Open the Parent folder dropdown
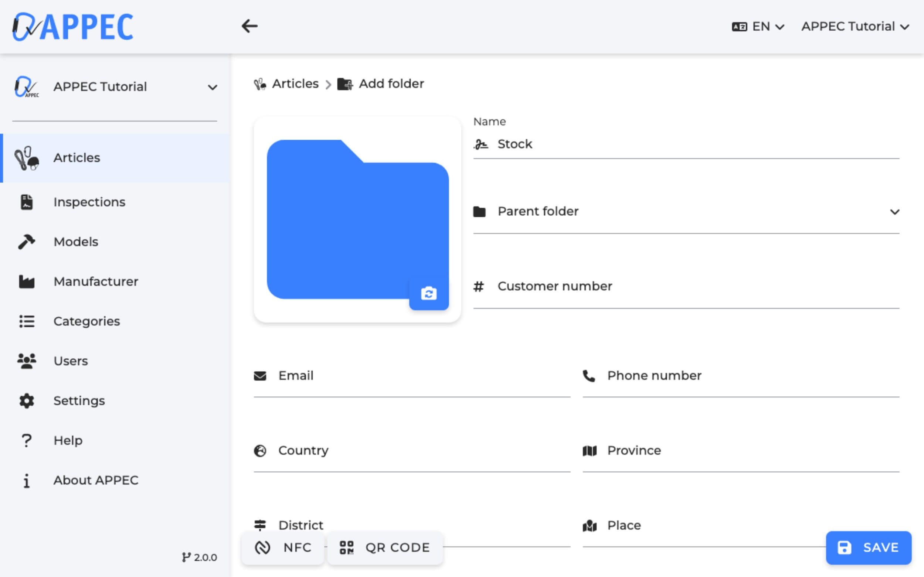Screen dimensions: 924x577 (x=686, y=211)
